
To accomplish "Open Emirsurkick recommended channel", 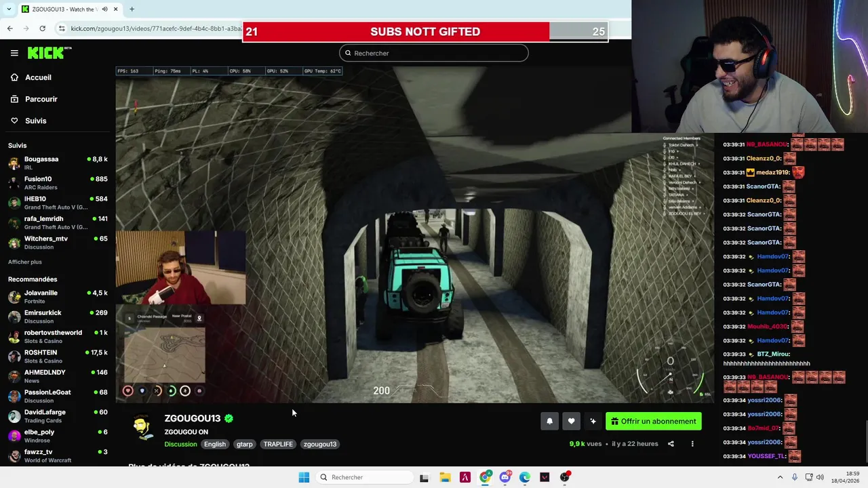I will coord(58,317).
